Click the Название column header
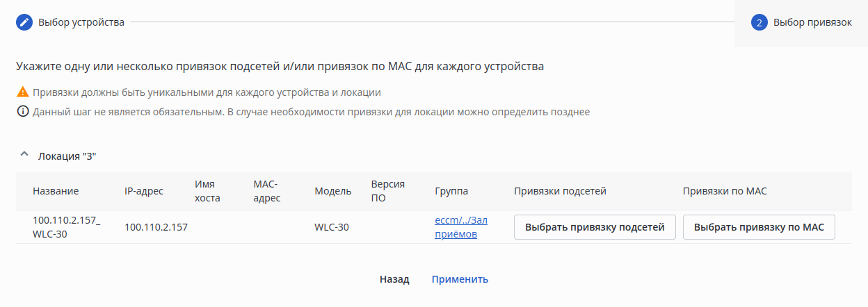Image resolution: width=868 pixels, height=307 pixels. tap(56, 191)
